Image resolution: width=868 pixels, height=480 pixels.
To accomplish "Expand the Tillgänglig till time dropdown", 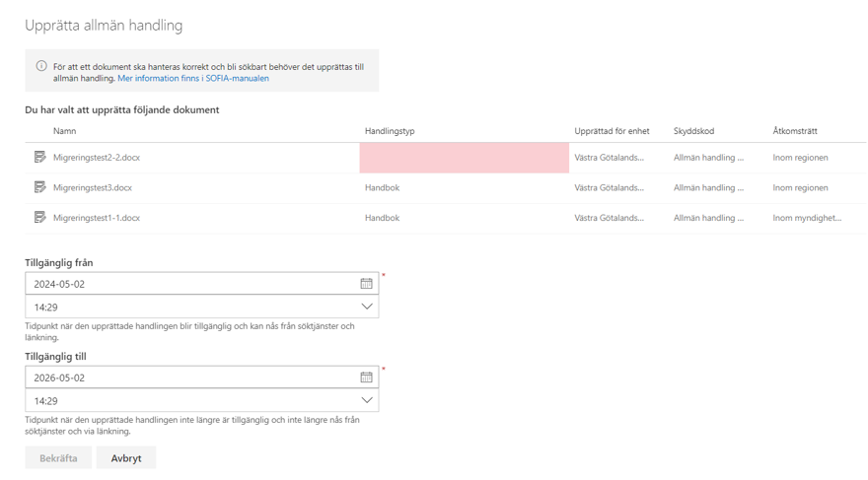I will coord(366,401).
